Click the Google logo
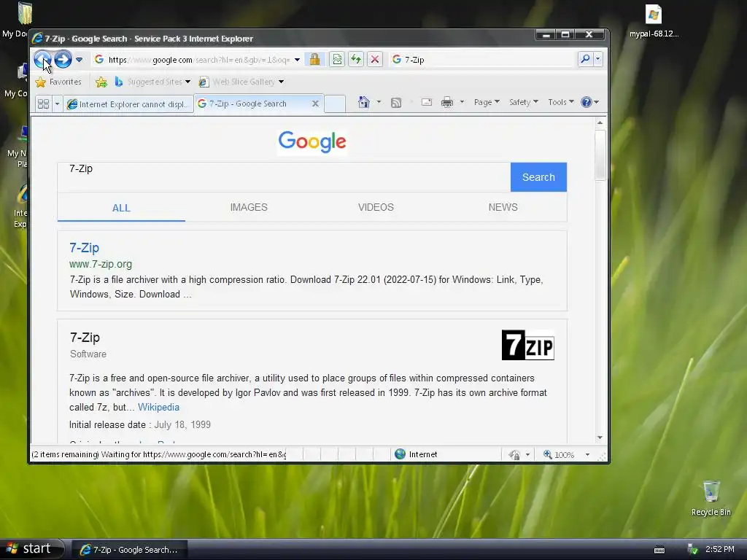Screen dimensions: 747x560 coord(312,142)
